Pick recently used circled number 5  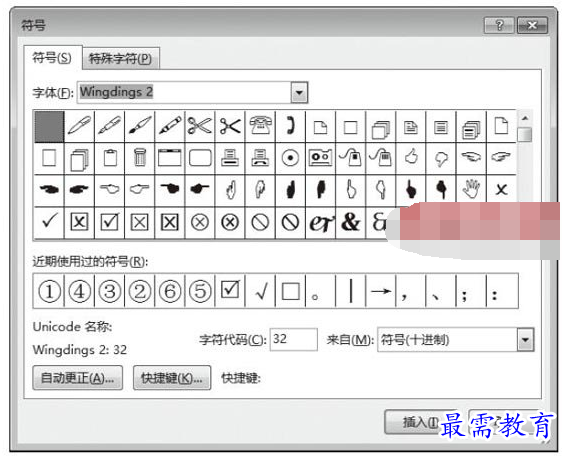pyautogui.click(x=200, y=291)
